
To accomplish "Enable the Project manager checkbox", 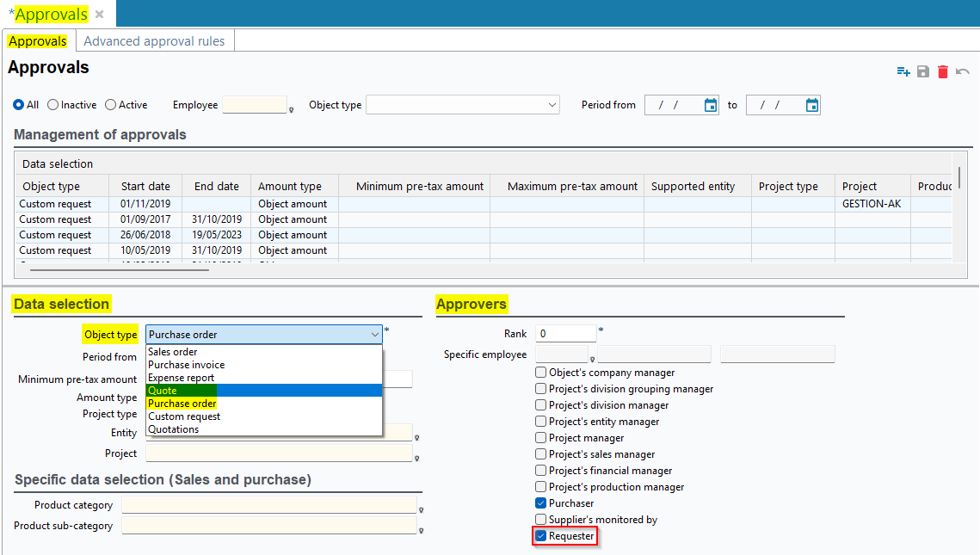I will [540, 438].
